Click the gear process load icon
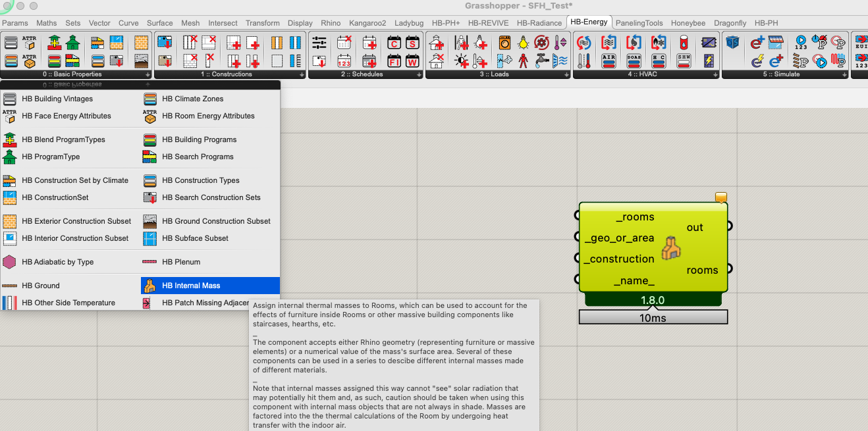Viewport: 868px width, 431px height. (x=541, y=43)
